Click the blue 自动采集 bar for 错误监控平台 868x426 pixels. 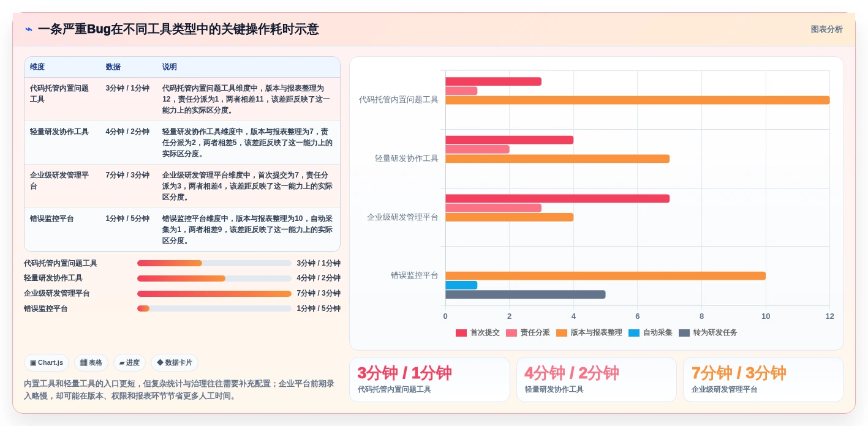click(x=461, y=285)
